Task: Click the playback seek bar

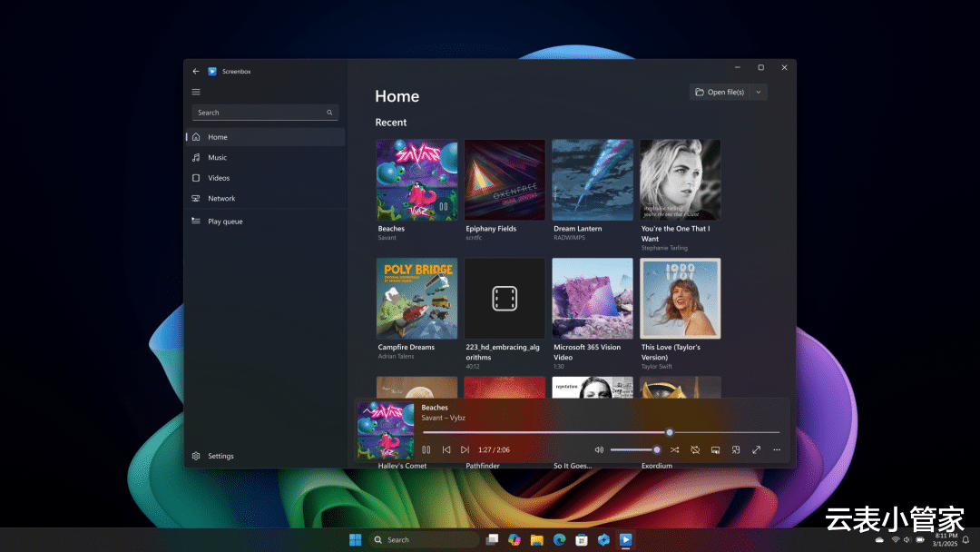Action: [x=602, y=432]
